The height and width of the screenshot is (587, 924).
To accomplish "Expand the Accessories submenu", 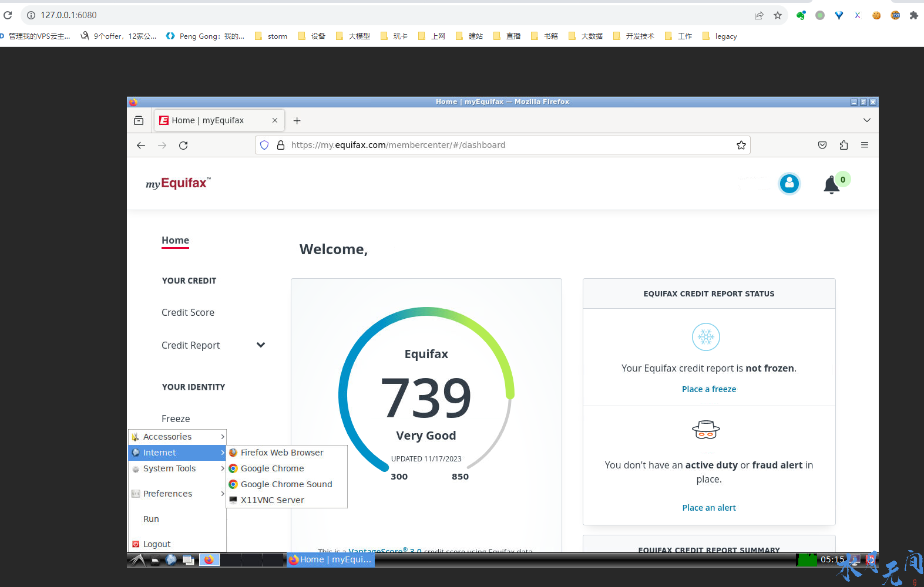I will 177,437.
